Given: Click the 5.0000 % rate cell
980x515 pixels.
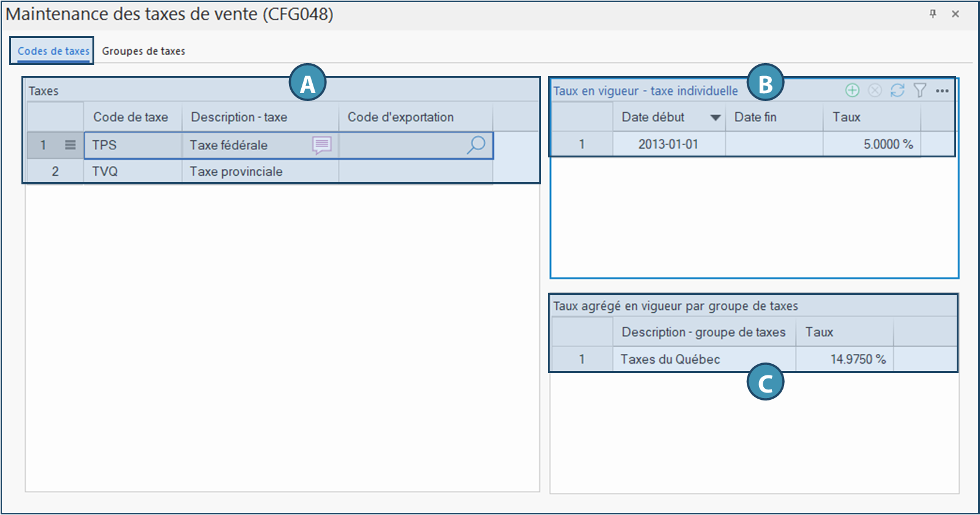Looking at the screenshot, I should click(888, 145).
